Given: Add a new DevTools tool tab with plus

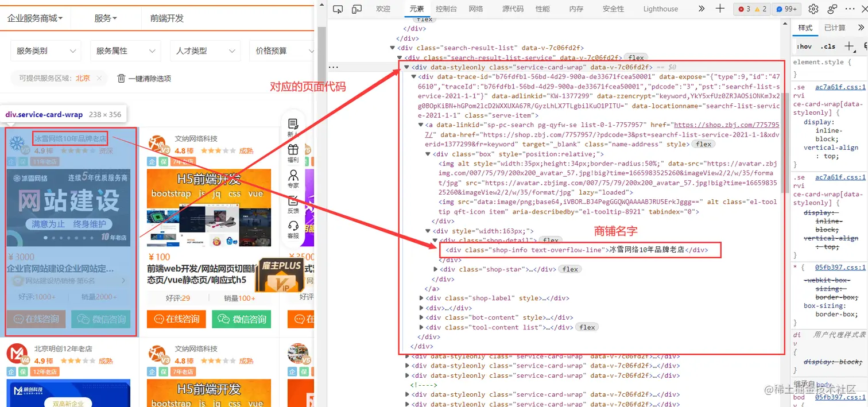Looking at the screenshot, I should (x=720, y=9).
